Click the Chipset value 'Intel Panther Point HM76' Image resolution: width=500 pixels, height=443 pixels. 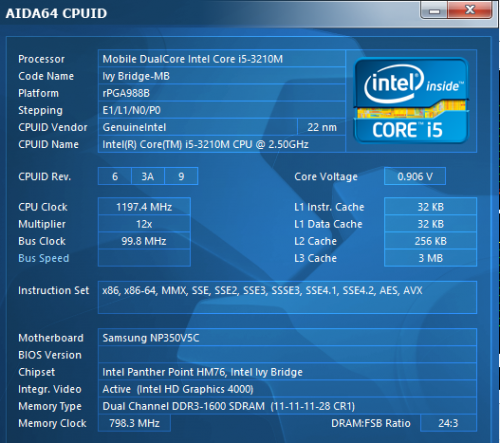coord(287,372)
